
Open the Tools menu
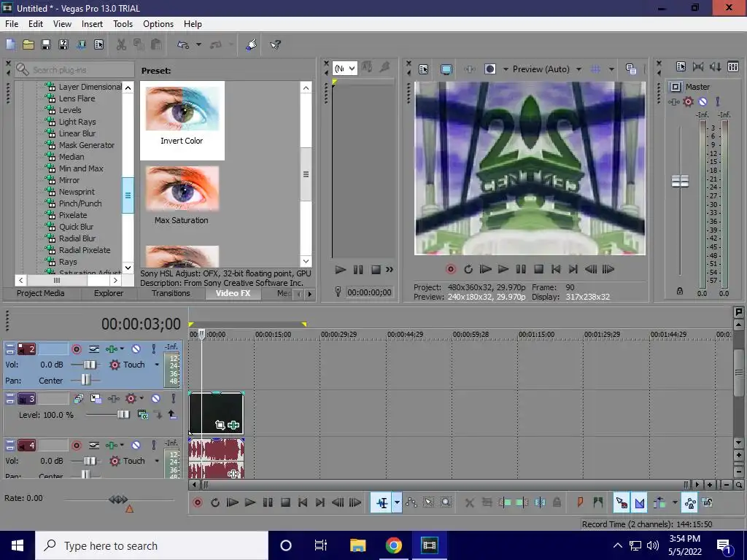click(123, 24)
